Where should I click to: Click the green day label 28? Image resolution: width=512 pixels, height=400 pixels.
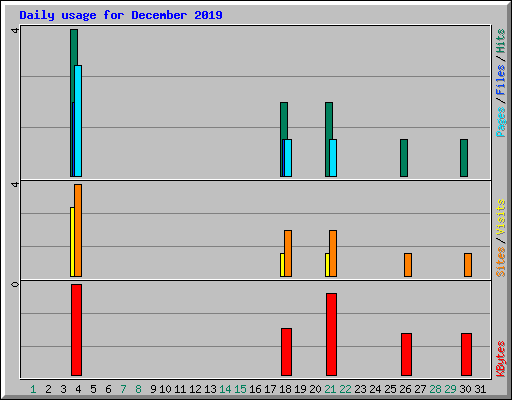click(435, 389)
